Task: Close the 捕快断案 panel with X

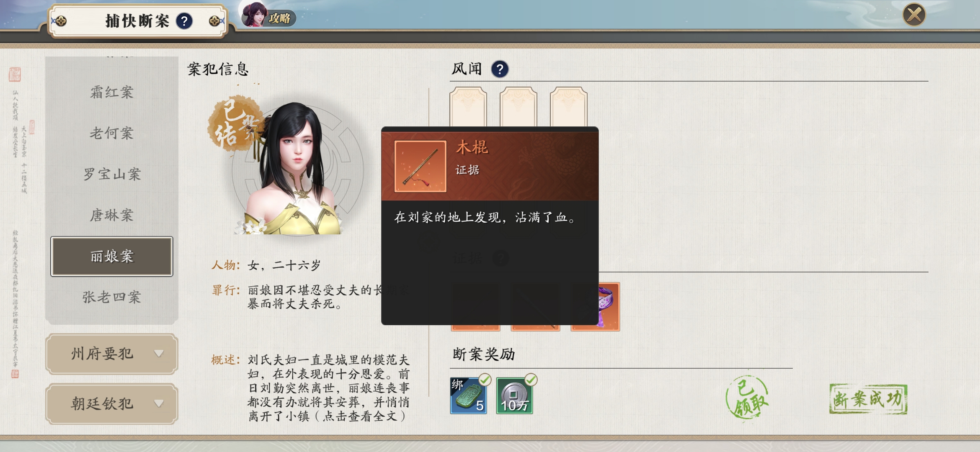Action: (914, 15)
